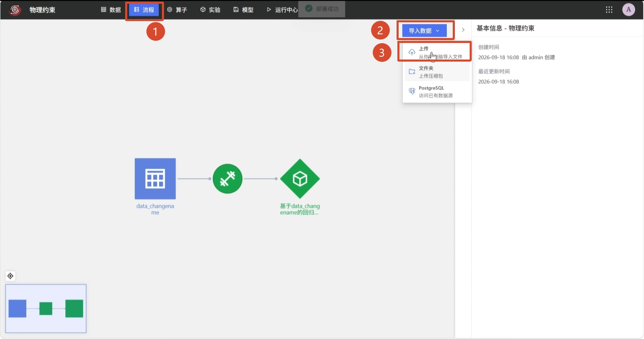This screenshot has width=644, height=339.
Task: Click the 最近更新时间 label
Action: 494,72
